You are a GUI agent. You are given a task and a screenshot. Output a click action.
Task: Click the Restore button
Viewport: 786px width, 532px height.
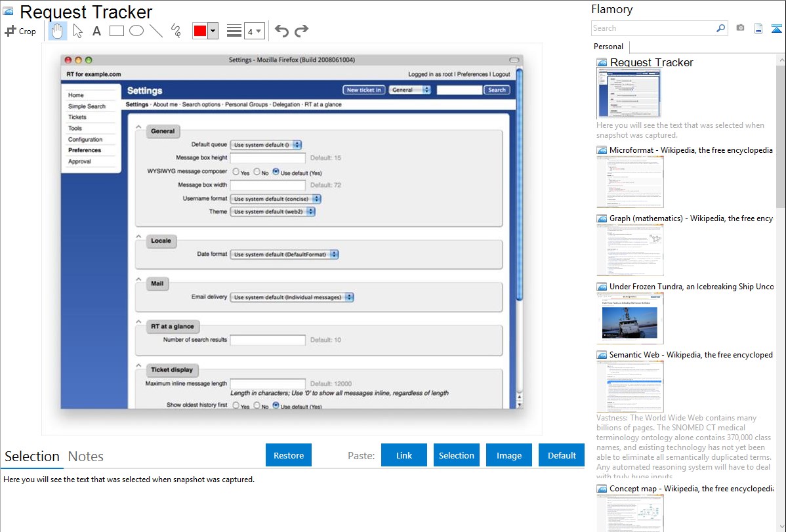289,455
